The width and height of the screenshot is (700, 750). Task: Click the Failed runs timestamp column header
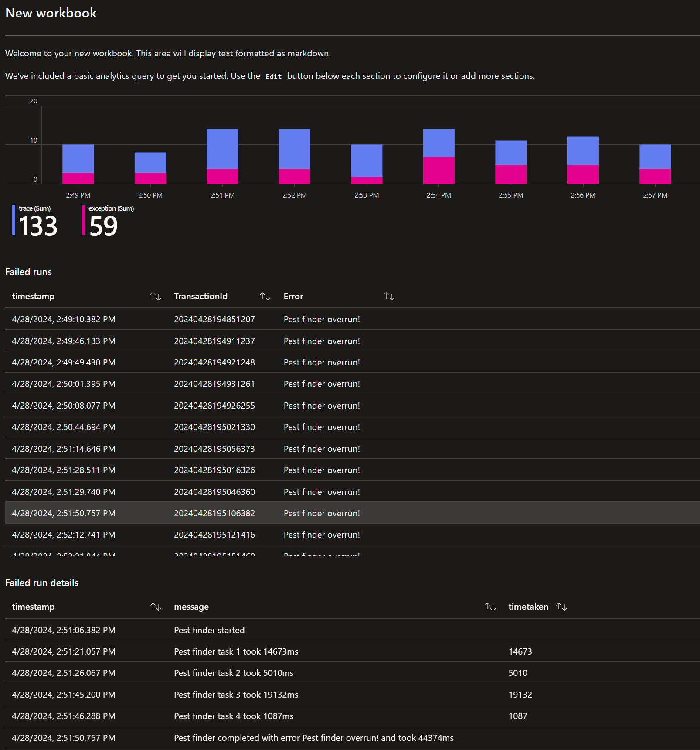point(33,297)
